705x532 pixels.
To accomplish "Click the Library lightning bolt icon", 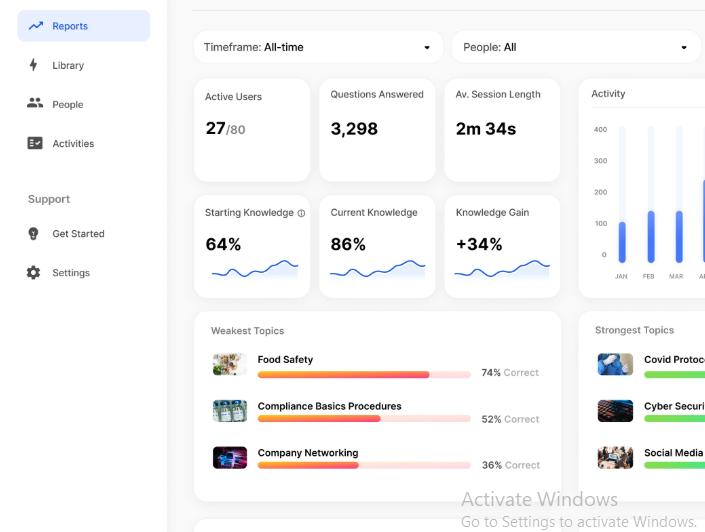I will (33, 65).
